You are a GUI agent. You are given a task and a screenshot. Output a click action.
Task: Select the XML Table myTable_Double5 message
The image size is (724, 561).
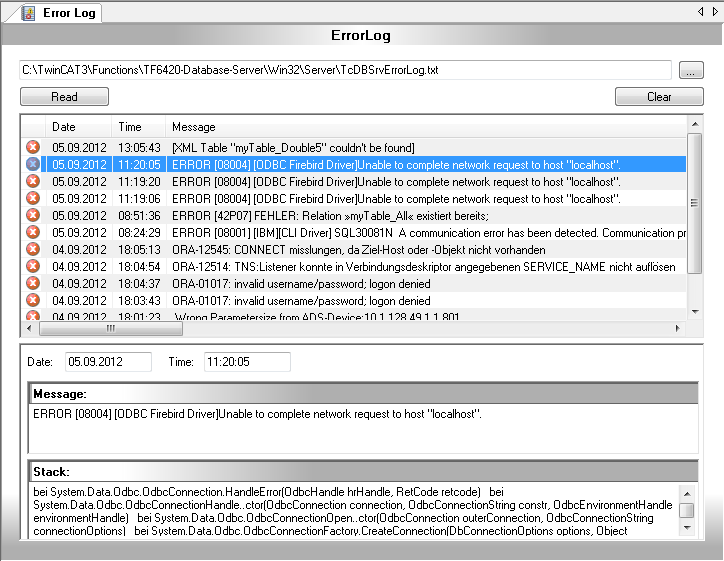[x=293, y=148]
